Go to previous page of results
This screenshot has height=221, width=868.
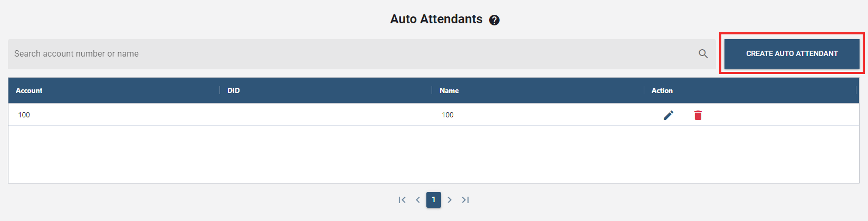tap(418, 200)
